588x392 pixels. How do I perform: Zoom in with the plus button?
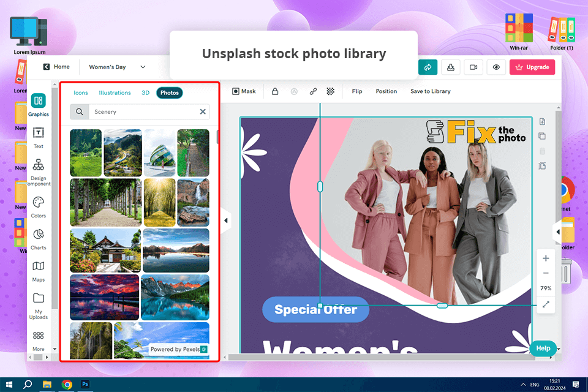[x=546, y=258]
